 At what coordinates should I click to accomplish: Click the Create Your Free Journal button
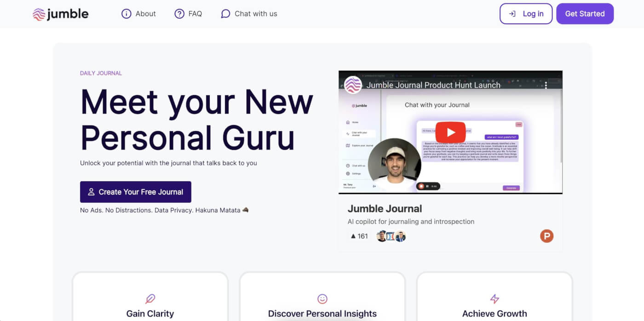coord(136,192)
